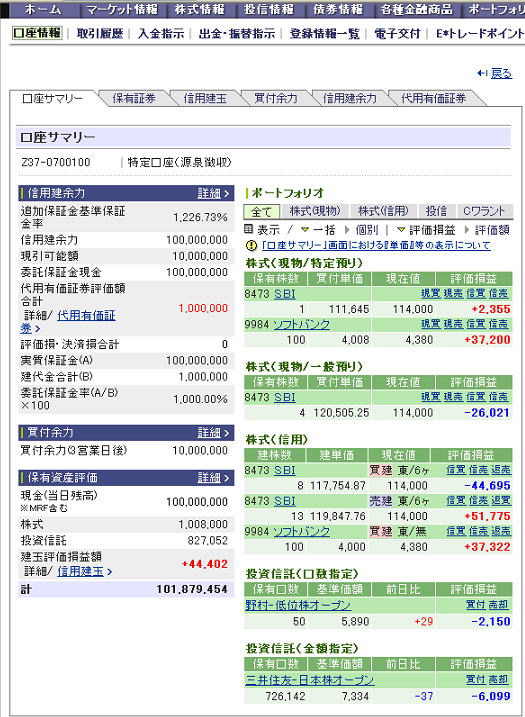Screen dimensions: 525x717
Task: Switch to the 保有証券 tab
Action: (x=134, y=98)
